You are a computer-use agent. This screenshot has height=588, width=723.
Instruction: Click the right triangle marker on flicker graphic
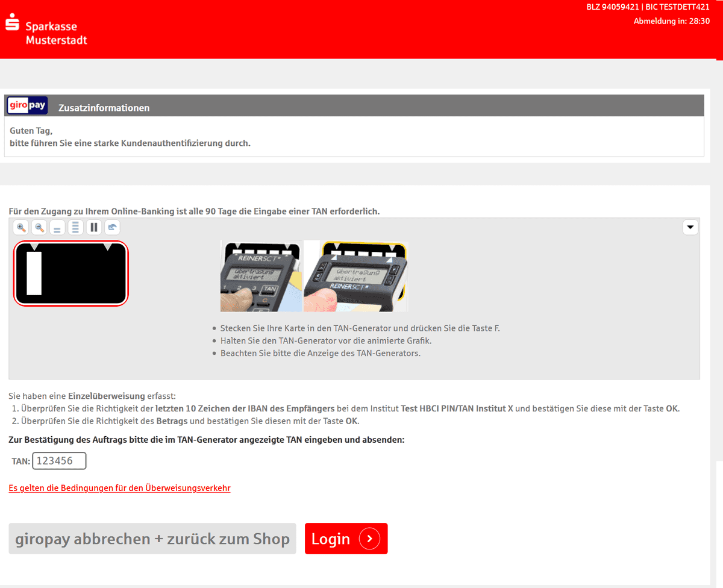click(x=108, y=247)
